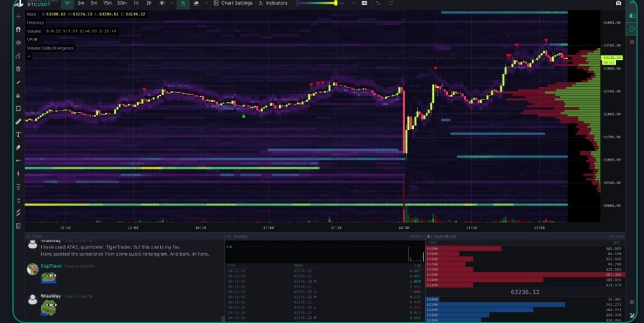Switch to the 15m timeframe
Screen dimensions: 644x323
point(107,4)
